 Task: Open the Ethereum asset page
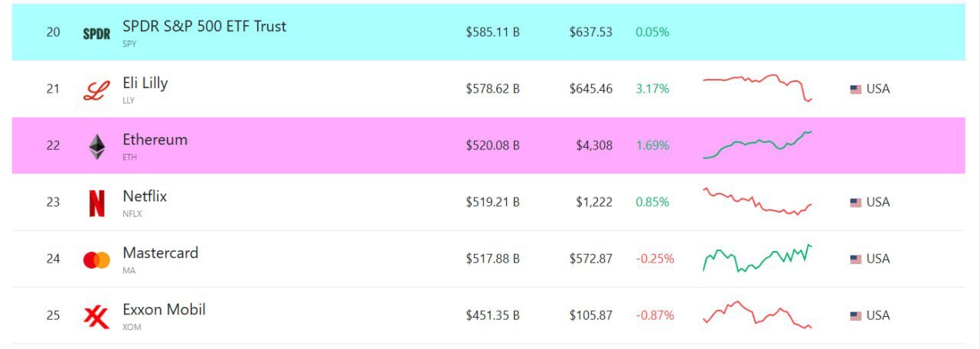[x=155, y=139]
